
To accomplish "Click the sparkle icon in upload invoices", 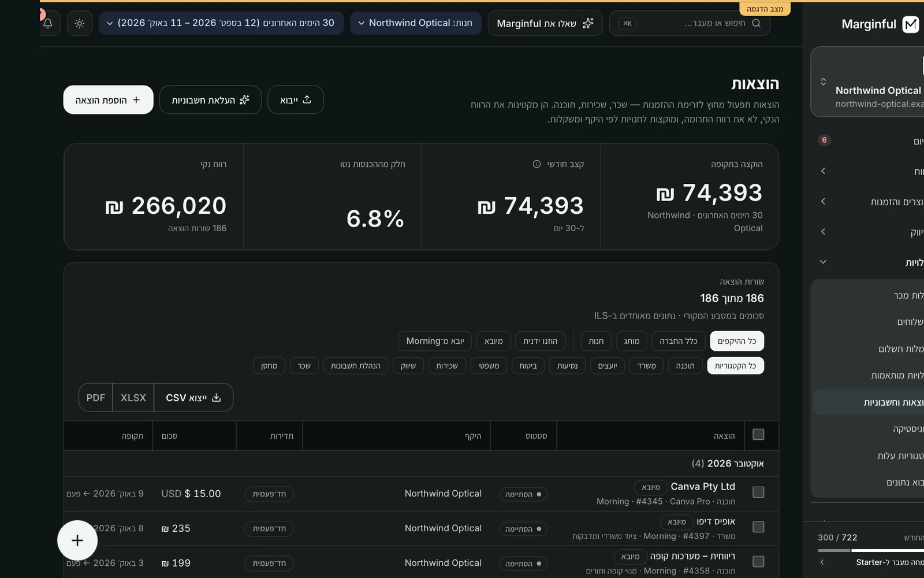I will [x=245, y=100].
